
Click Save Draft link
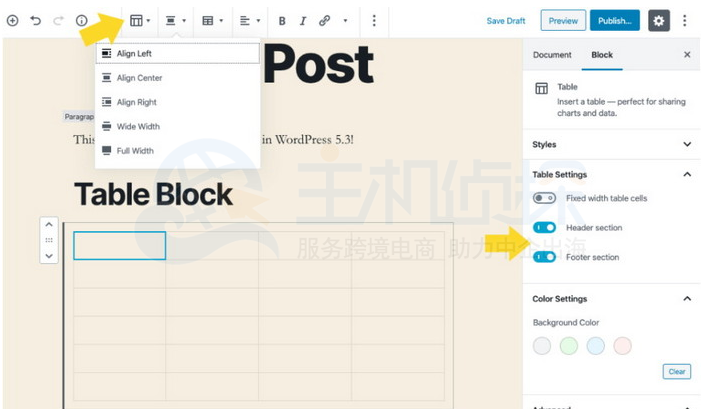point(506,21)
